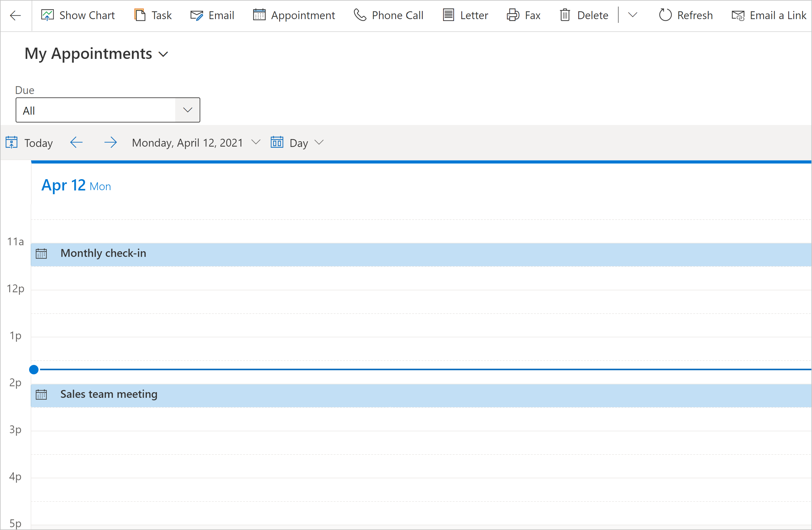Expand the Day view selector
This screenshot has width=812, height=530.
(x=319, y=142)
